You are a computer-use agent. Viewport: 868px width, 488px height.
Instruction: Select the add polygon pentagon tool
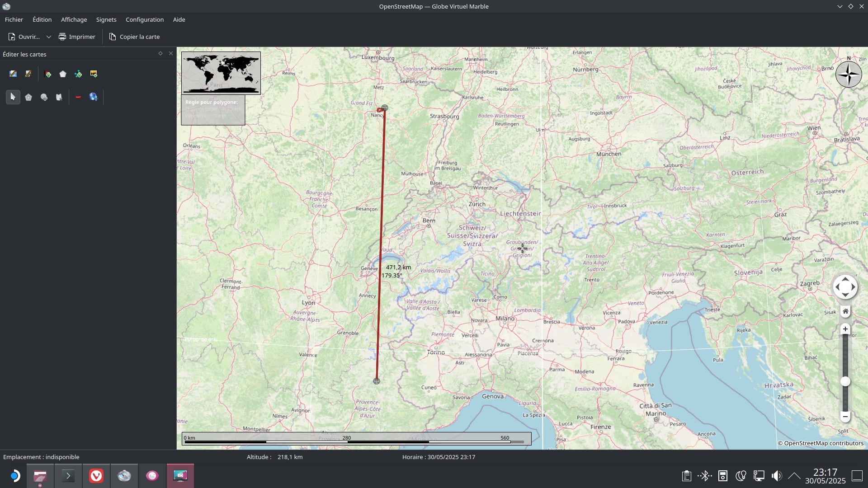pos(63,74)
